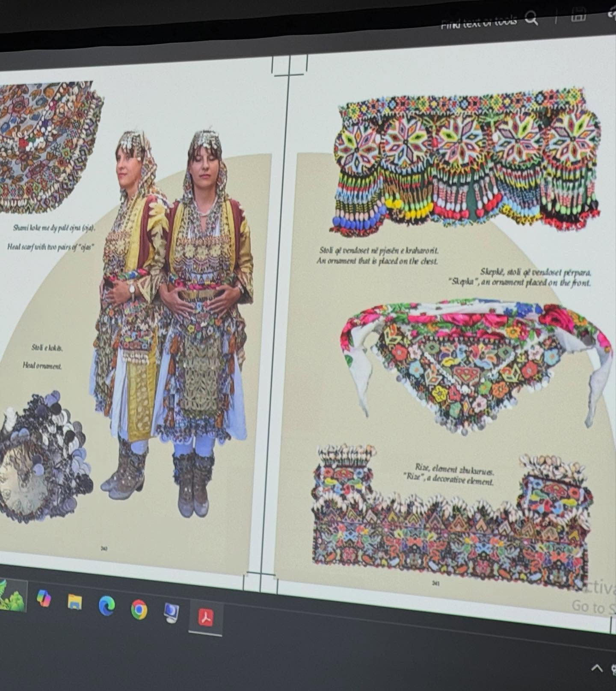The width and height of the screenshot is (616, 691).
Task: Select the head scarf image above its caption
Action: click(x=50, y=147)
